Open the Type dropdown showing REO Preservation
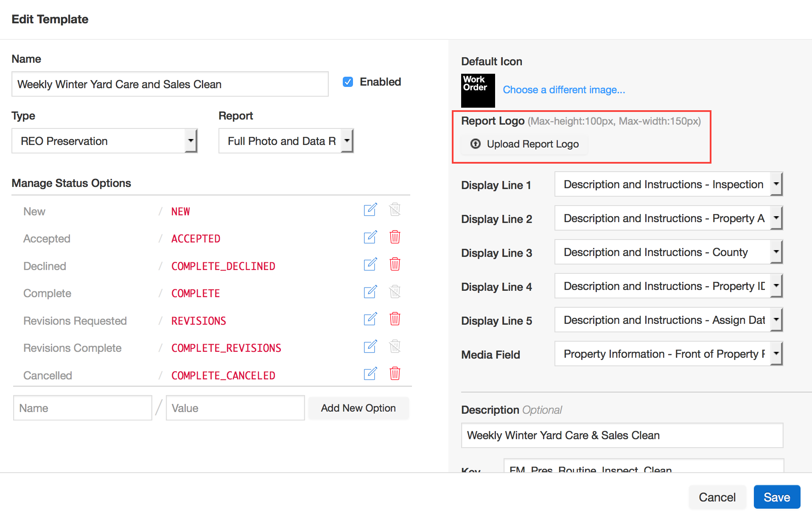Viewport: 812px width, 518px height. pos(104,141)
